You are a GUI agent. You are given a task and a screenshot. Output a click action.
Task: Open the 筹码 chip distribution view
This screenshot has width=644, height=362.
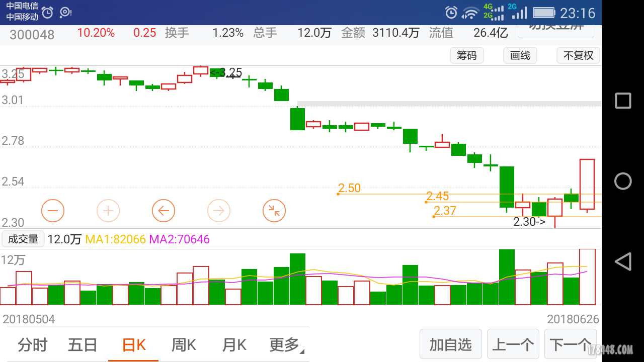pos(466,55)
